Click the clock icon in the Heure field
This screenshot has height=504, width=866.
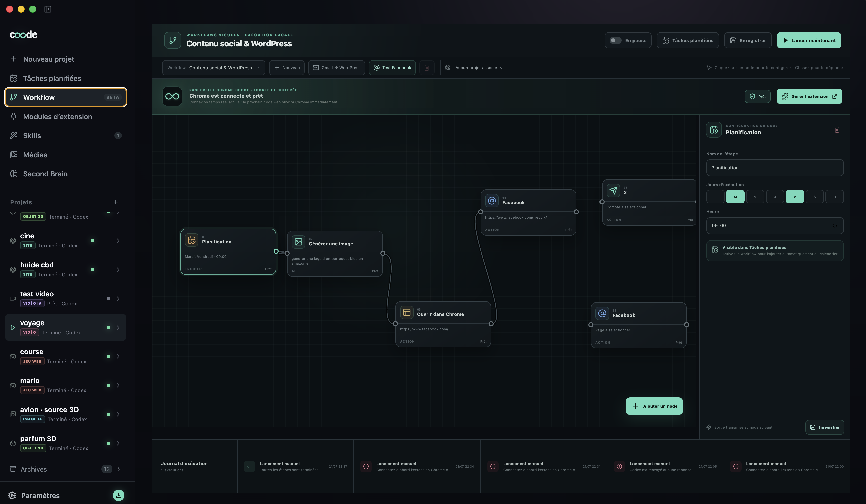point(835,226)
